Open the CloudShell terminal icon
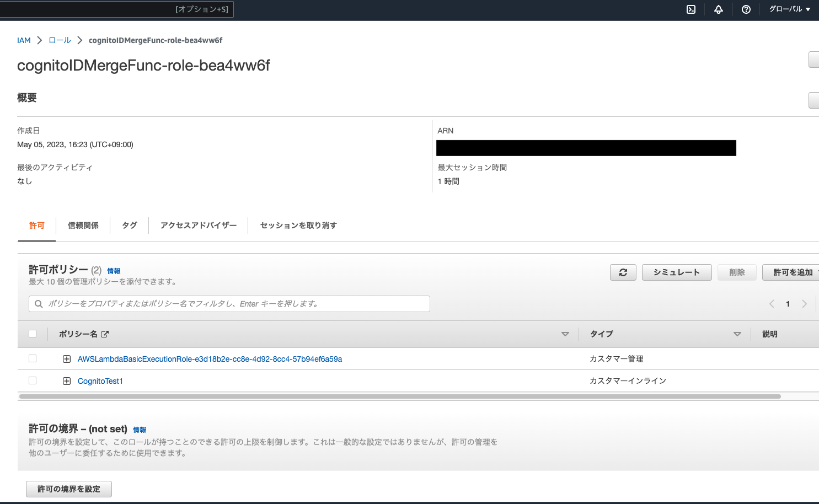 tap(690, 9)
